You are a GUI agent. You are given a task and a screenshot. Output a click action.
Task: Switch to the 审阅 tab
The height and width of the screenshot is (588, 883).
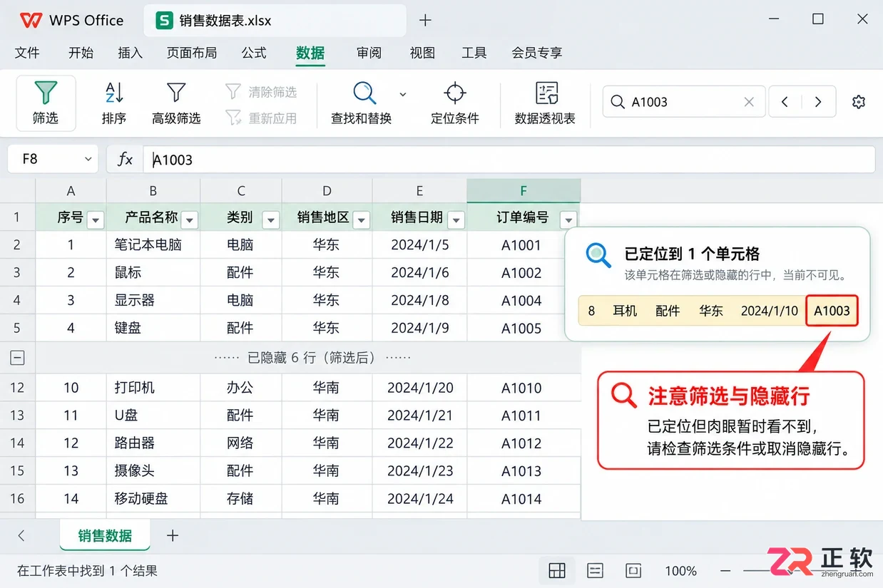(369, 53)
